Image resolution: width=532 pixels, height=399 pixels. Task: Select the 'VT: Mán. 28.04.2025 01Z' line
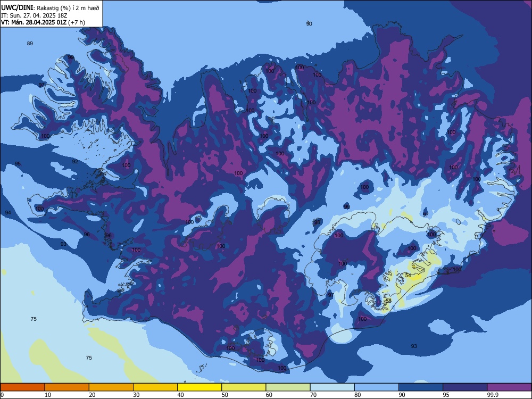coord(34,22)
